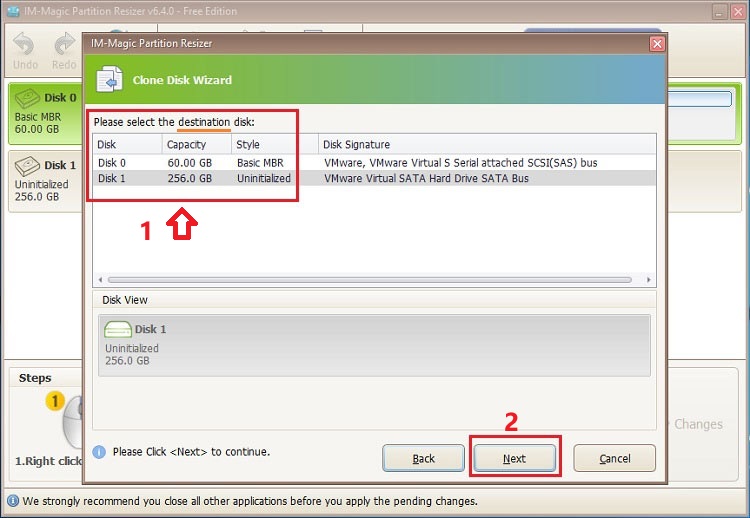Click the Clone Disk Wizard header icon
Viewport: 750px width, 518px height.
(x=110, y=79)
